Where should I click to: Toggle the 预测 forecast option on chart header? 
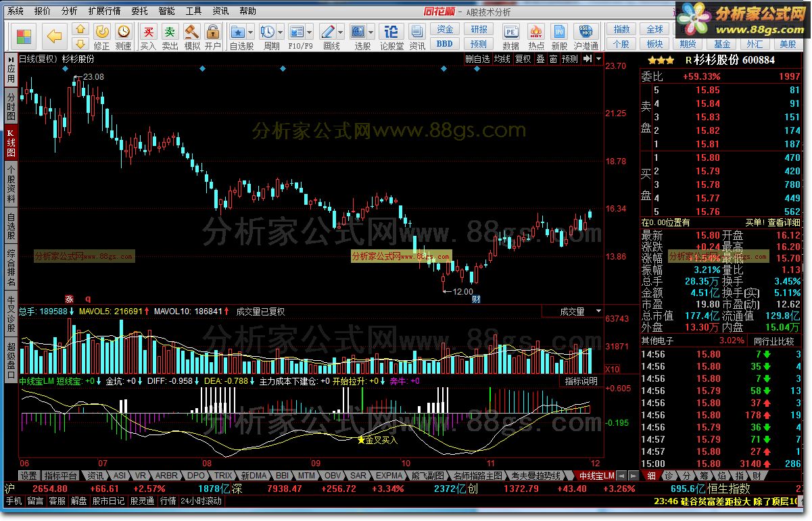[x=570, y=59]
